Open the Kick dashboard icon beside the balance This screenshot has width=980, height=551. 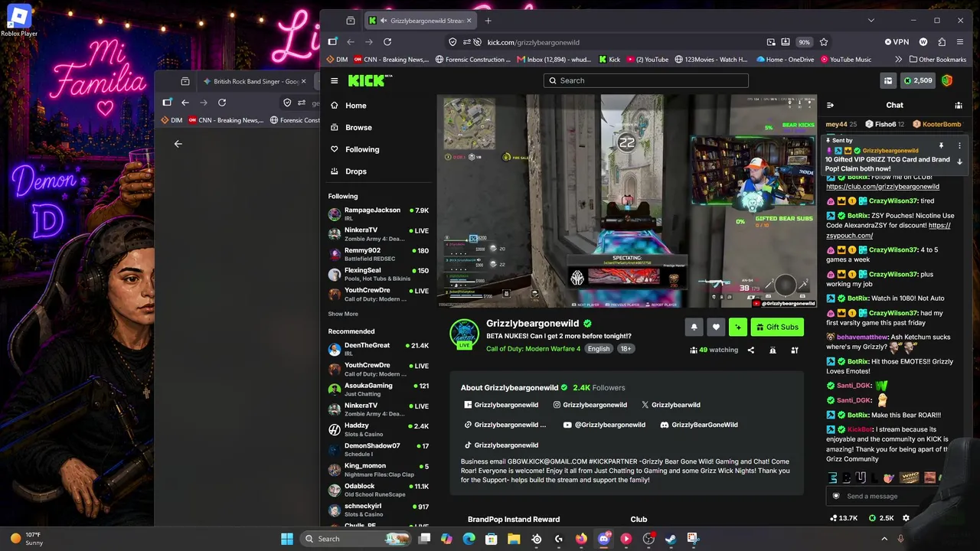pyautogui.click(x=888, y=80)
